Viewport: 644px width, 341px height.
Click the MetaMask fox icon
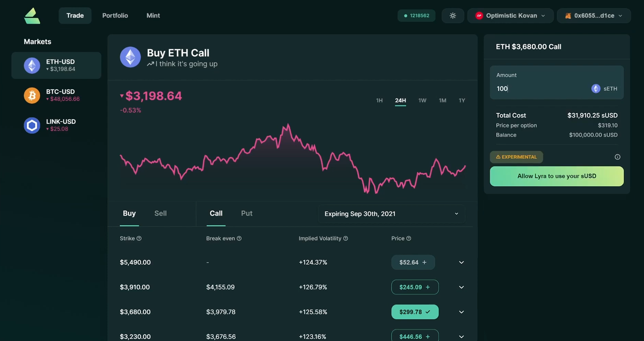pyautogui.click(x=568, y=15)
